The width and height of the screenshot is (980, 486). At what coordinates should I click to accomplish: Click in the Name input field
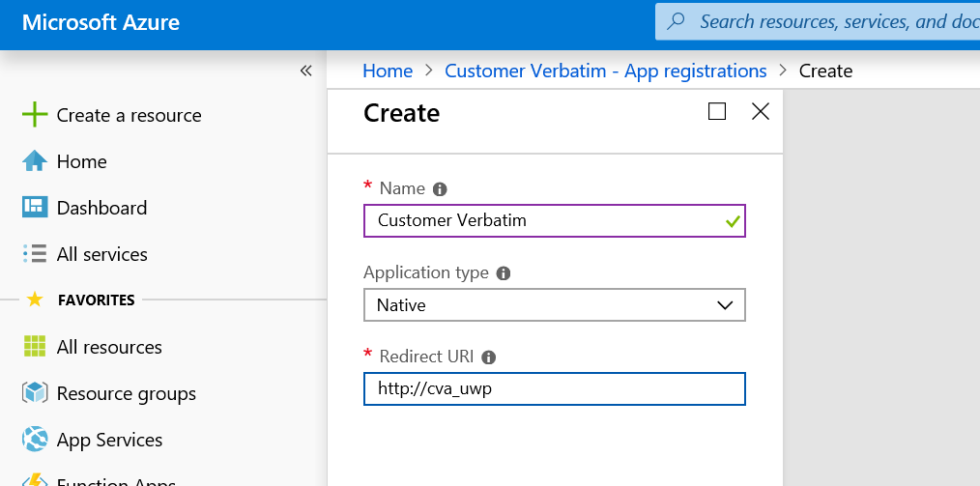point(555,220)
